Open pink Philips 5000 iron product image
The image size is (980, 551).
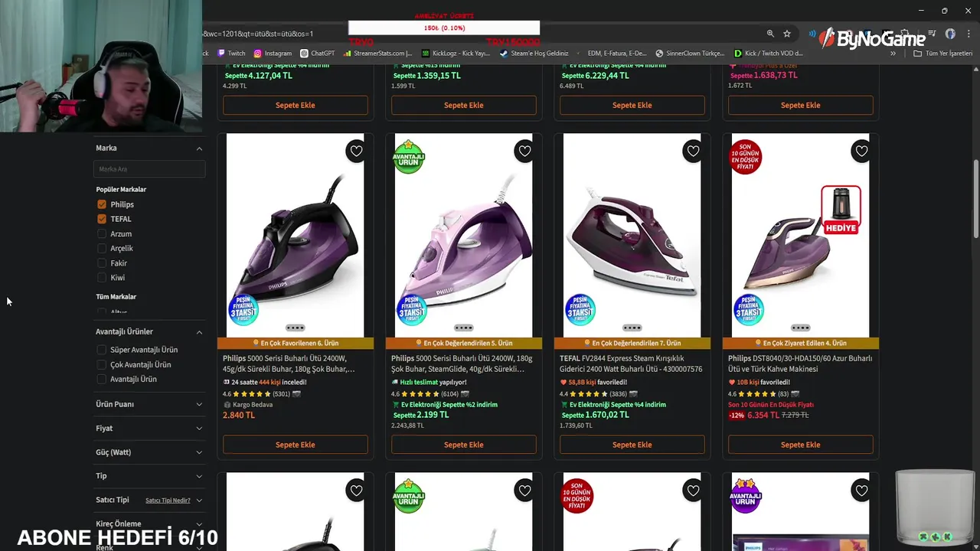[464, 235]
